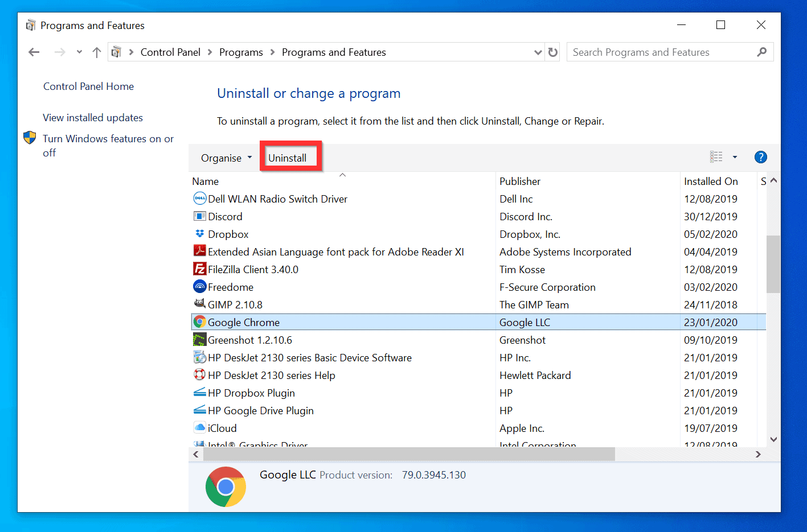Click the scroll up arrow of list
807x532 pixels.
[x=773, y=180]
